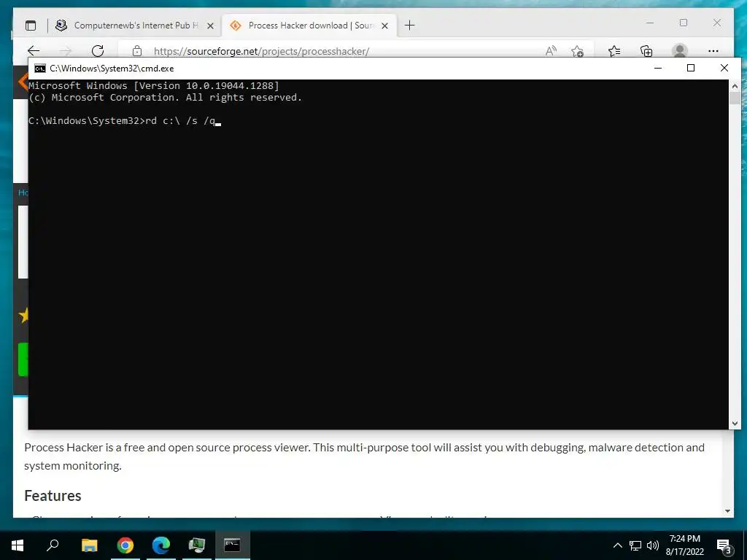Open network status tray icon
747x560 pixels.
[x=635, y=545]
